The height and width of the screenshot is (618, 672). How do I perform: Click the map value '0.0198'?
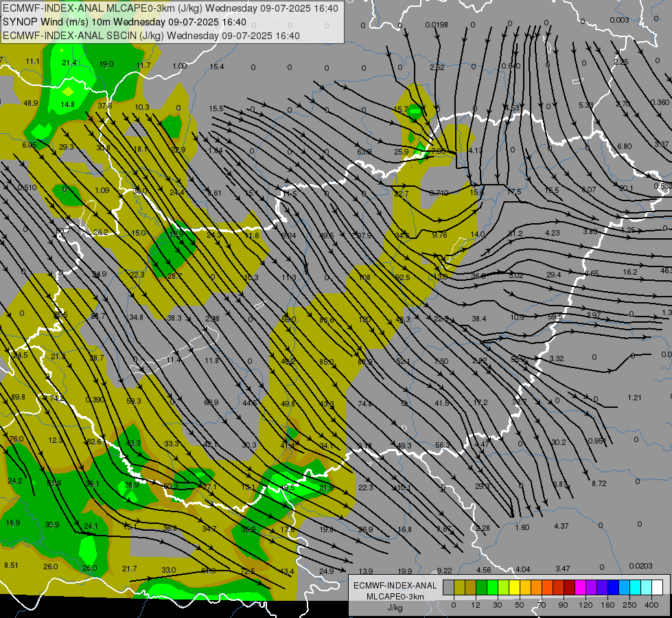pos(437,25)
